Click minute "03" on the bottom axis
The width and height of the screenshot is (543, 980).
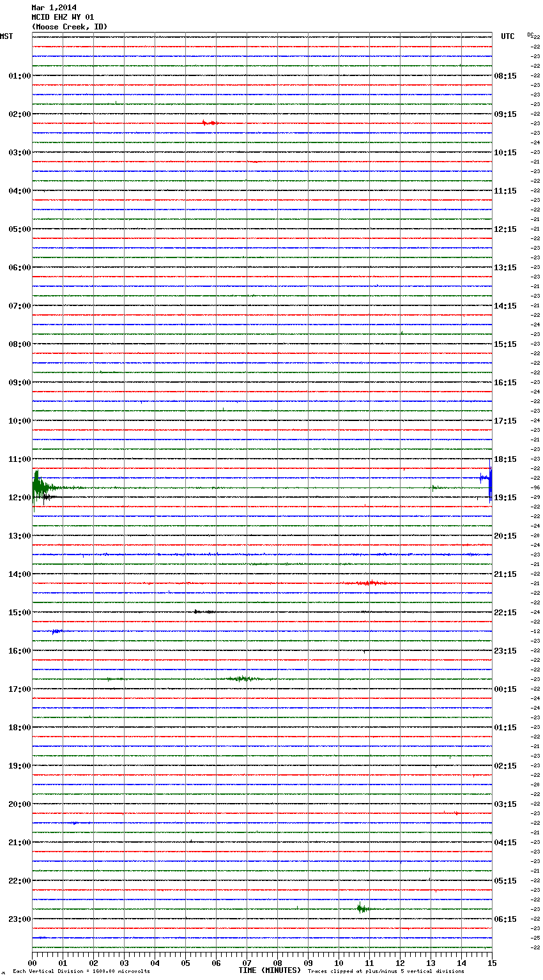[x=124, y=963]
